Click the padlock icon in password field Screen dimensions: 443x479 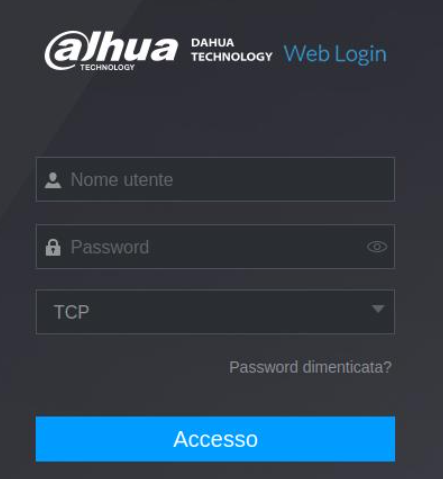click(53, 247)
